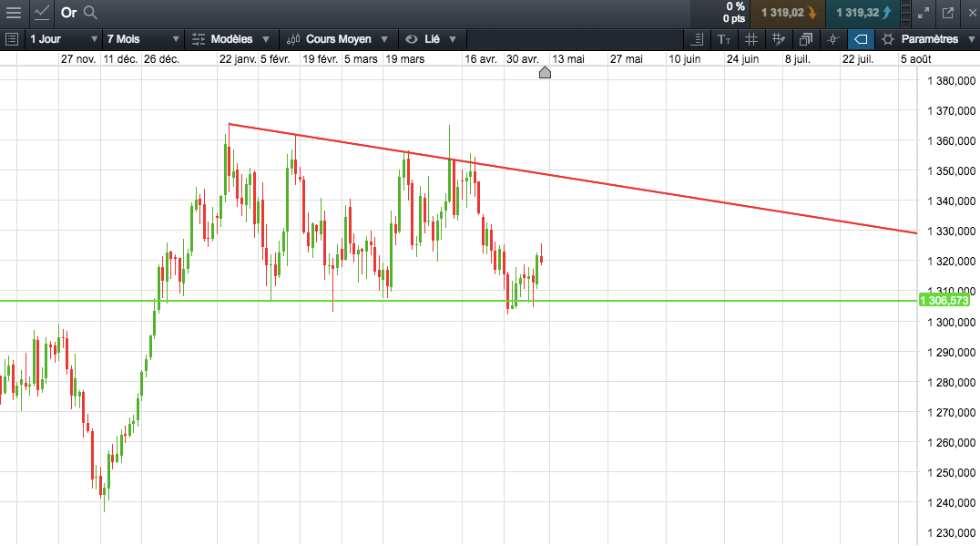Viewport: 980px width, 546px height.
Task: Pop the chart out to new window
Action: point(948,13)
